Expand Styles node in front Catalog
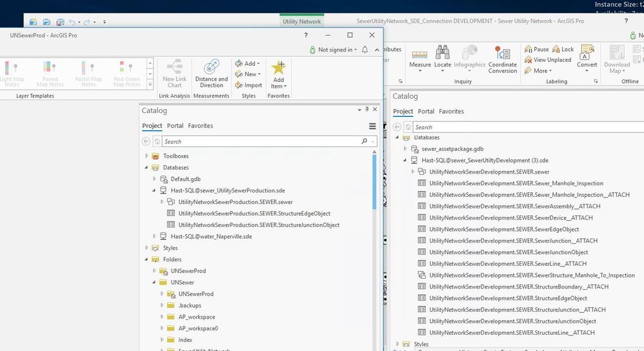This screenshot has height=351, width=644. tap(146, 248)
